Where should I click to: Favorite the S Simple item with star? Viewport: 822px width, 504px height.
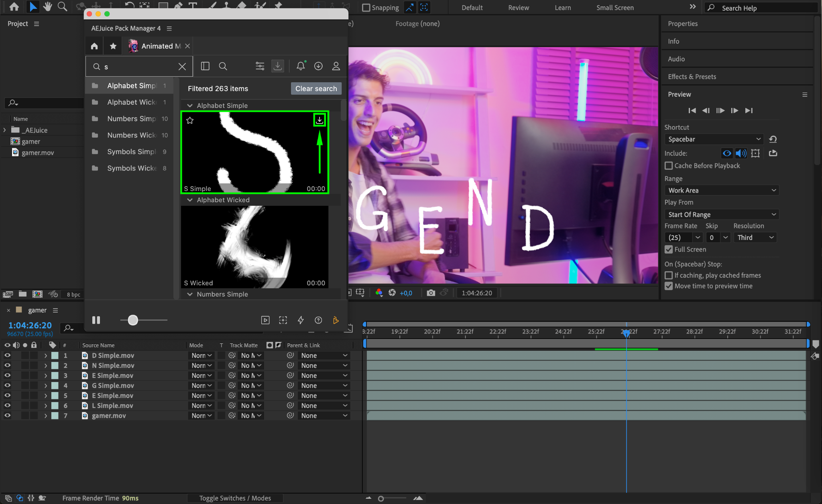coord(190,120)
